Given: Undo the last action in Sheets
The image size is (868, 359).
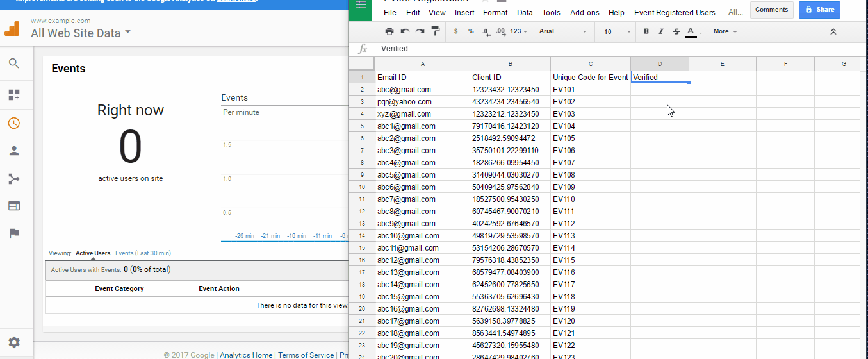Looking at the screenshot, I should click(x=405, y=31).
